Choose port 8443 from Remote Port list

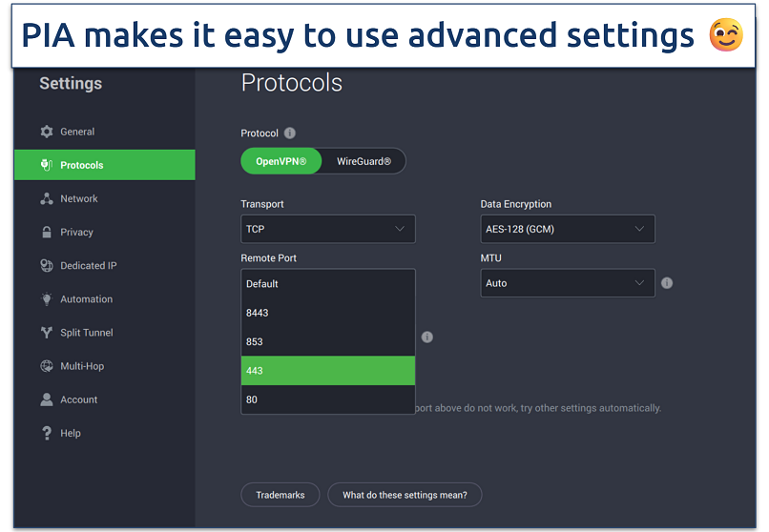327,313
